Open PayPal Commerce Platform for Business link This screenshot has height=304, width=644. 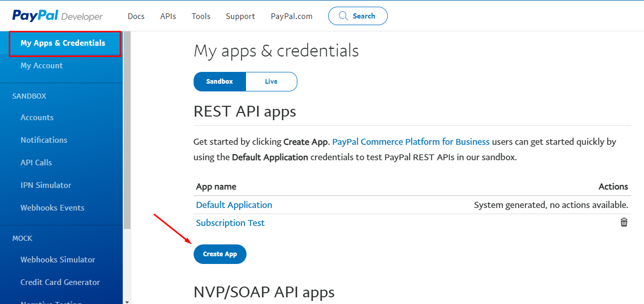pyautogui.click(x=411, y=142)
